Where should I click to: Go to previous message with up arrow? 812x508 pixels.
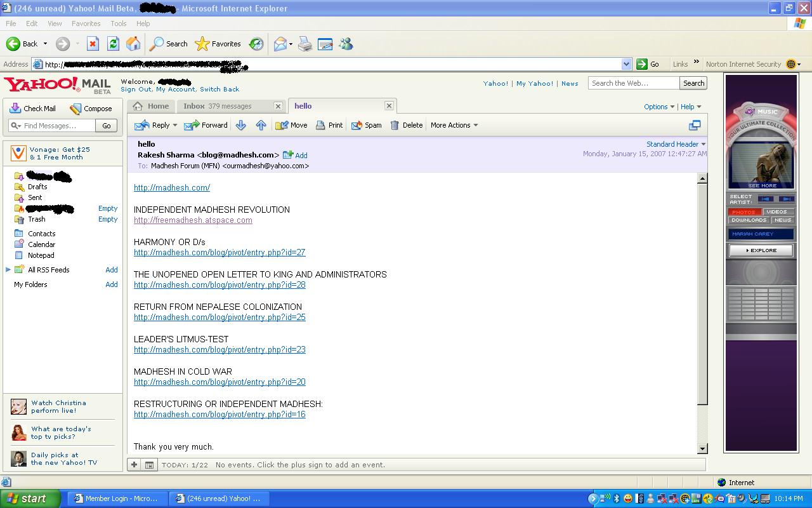click(261, 125)
